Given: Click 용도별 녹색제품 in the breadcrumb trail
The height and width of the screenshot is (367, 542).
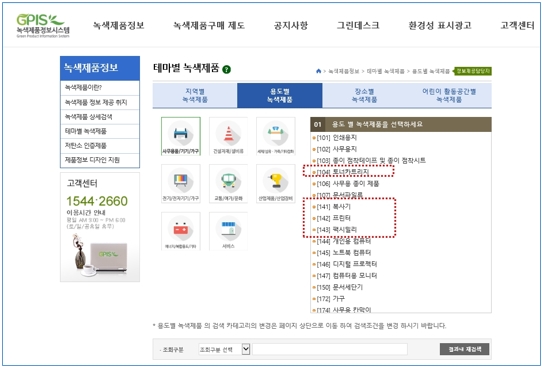Looking at the screenshot, I should [431, 71].
